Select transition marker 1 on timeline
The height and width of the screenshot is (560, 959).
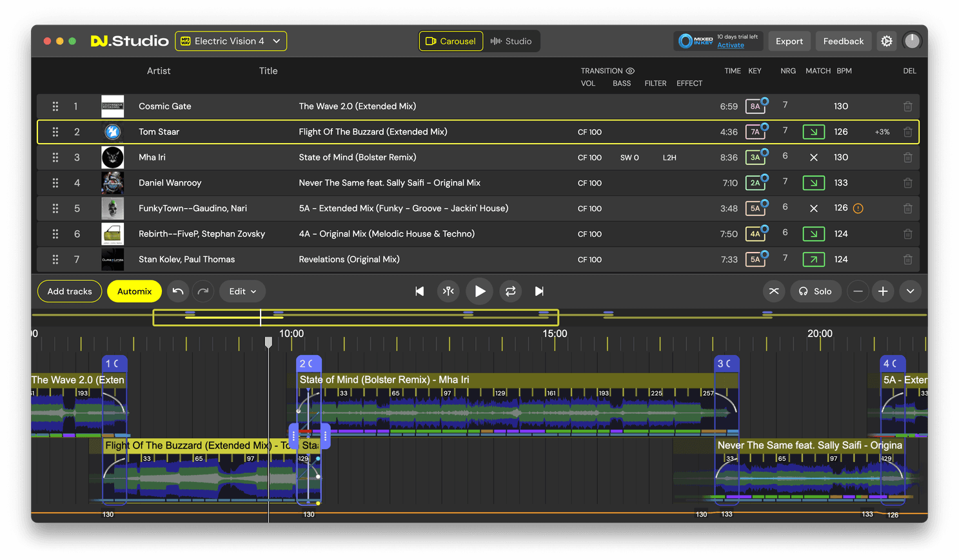[114, 363]
